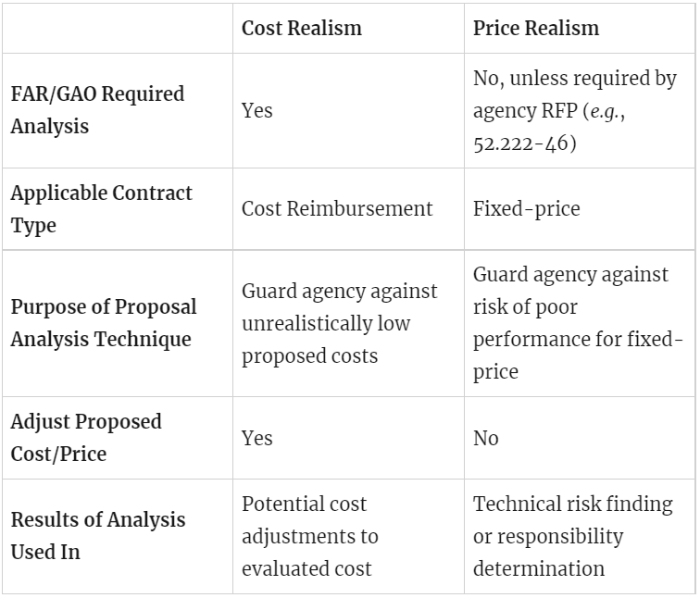This screenshot has height=598, width=700.
Task: Select the Adjust Proposed Cost/Price row label
Action: (86, 437)
